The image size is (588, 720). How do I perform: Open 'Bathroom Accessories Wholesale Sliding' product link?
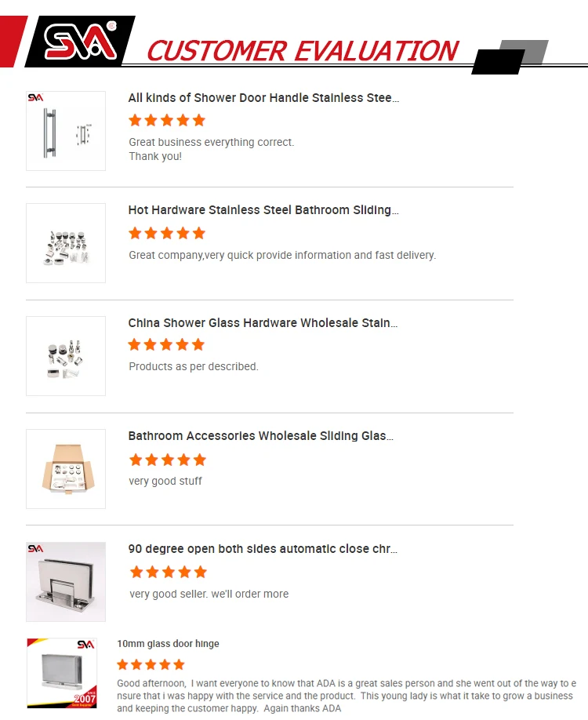260,436
